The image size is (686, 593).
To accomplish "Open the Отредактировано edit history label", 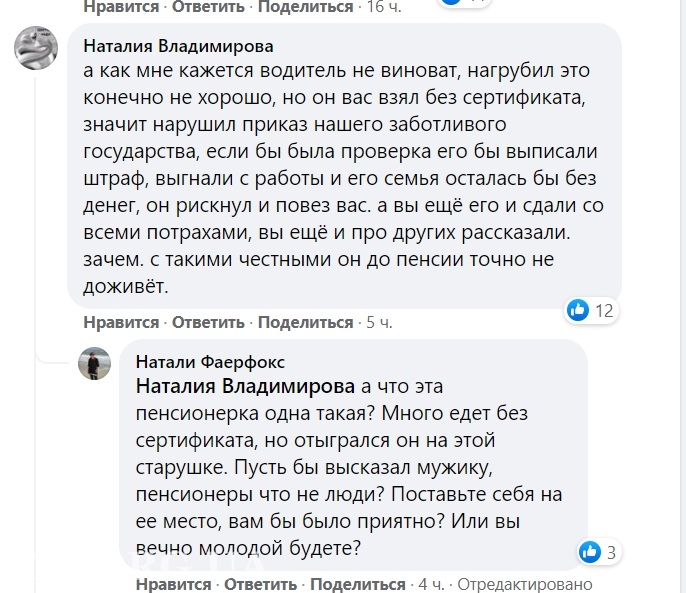I will [x=524, y=584].
